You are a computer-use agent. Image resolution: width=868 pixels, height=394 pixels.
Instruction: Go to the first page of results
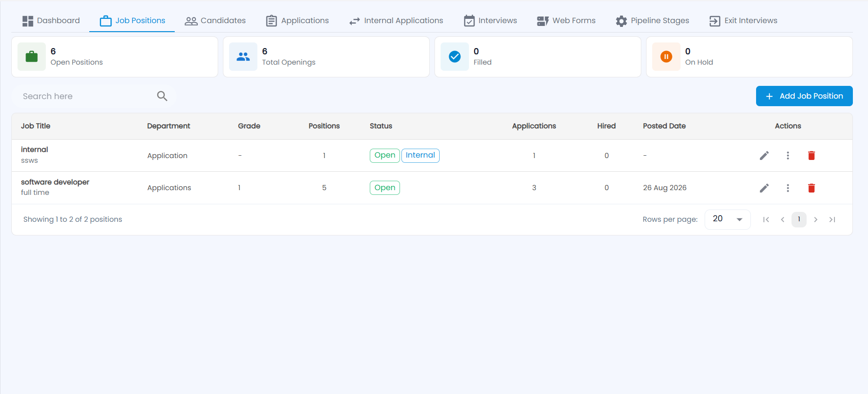(766, 219)
